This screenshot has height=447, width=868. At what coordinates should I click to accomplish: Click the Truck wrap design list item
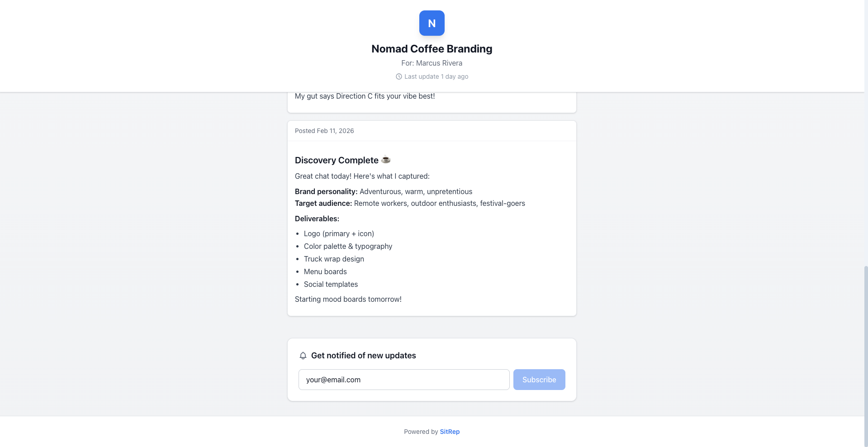click(x=334, y=259)
